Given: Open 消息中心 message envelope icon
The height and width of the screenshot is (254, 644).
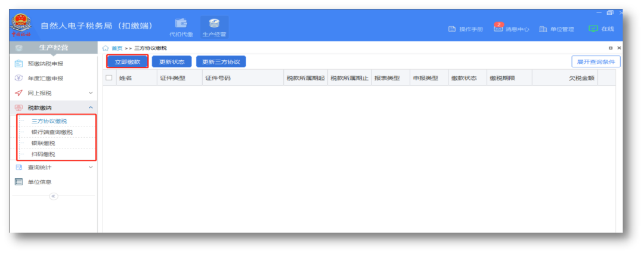Looking at the screenshot, I should tap(498, 29).
